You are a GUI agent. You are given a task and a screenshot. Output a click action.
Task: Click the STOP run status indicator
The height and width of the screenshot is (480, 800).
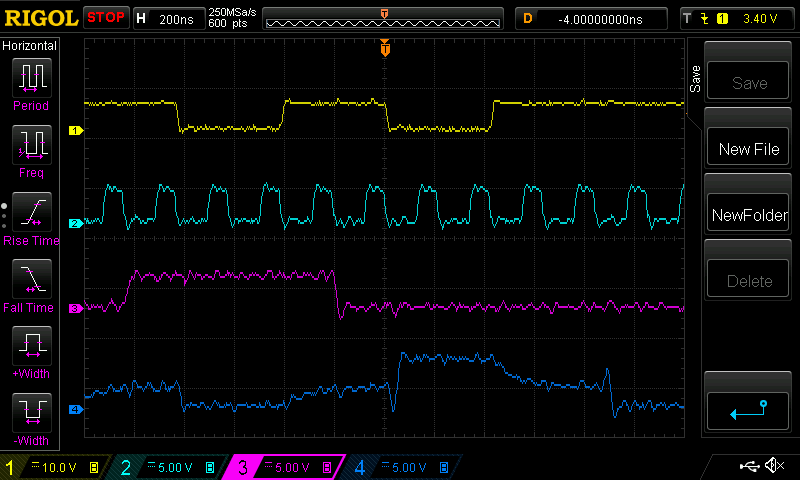106,17
